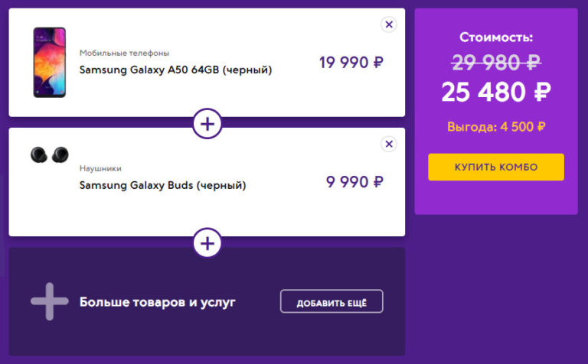Click the crossed-out 29 980 ₽ old price
Viewport: 588px width, 364px height.
click(x=496, y=63)
